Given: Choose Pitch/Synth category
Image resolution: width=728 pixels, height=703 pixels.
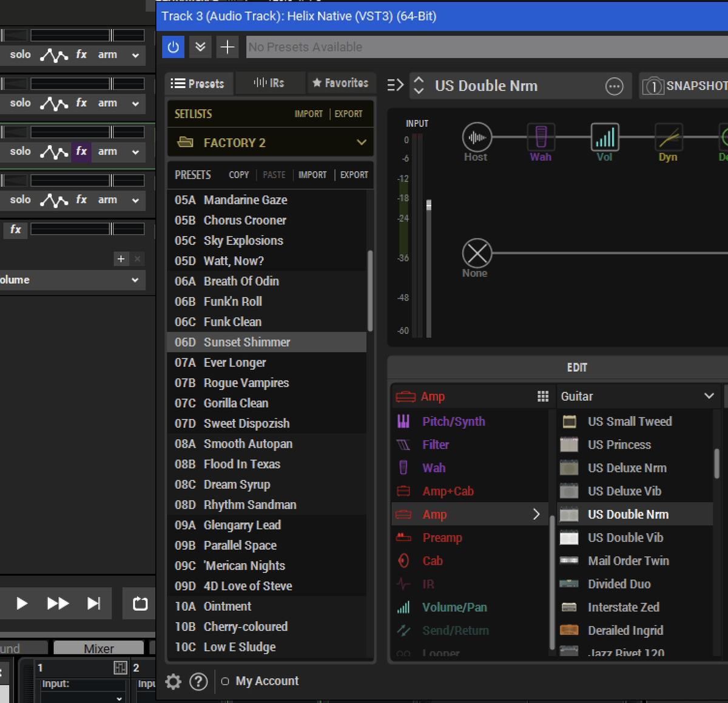Looking at the screenshot, I should tap(470, 422).
